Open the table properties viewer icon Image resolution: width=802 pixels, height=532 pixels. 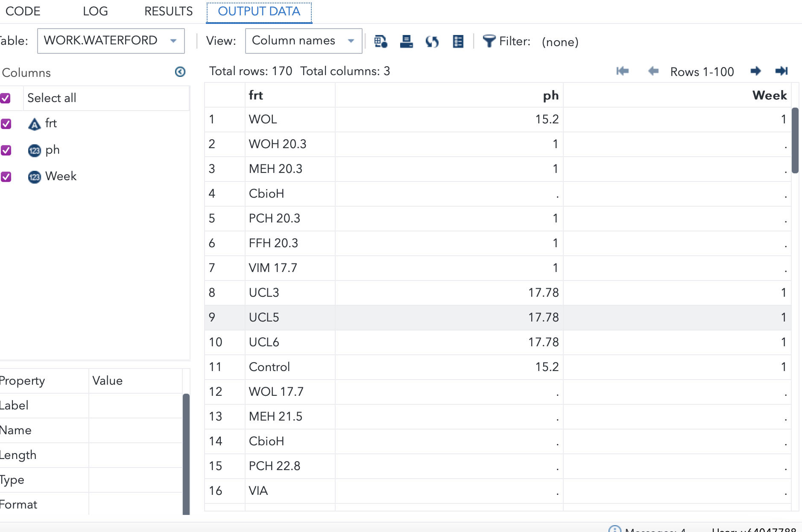[458, 41]
